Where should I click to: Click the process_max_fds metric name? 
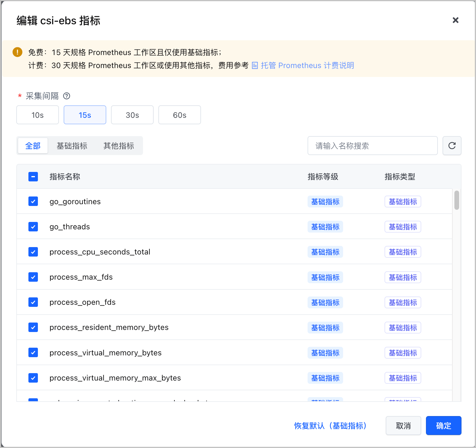point(81,277)
